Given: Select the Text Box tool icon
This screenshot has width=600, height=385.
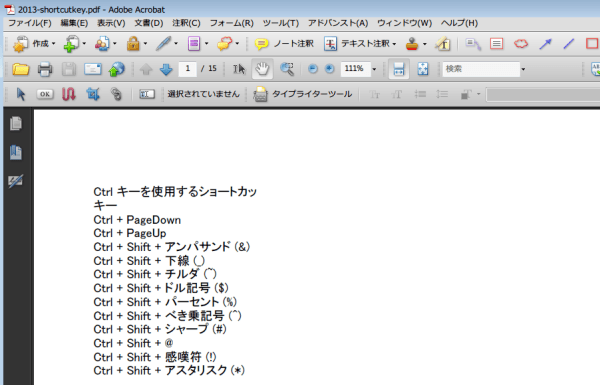Looking at the screenshot, I should (x=496, y=44).
